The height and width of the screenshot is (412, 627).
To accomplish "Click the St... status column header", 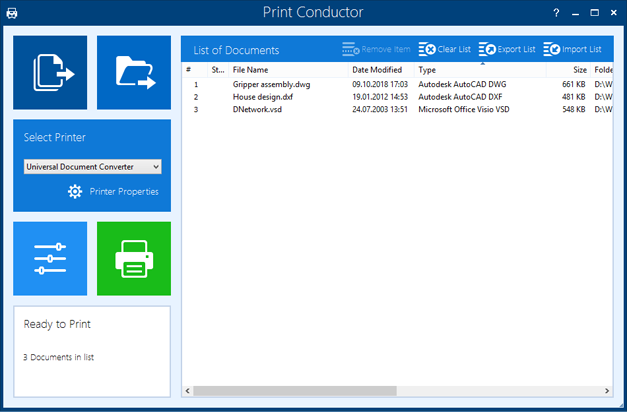I will coord(218,70).
